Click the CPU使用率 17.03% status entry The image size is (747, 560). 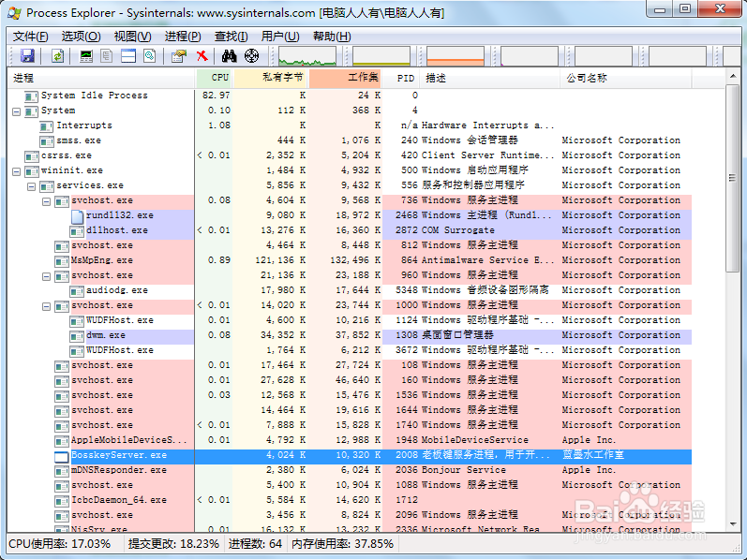point(60,544)
